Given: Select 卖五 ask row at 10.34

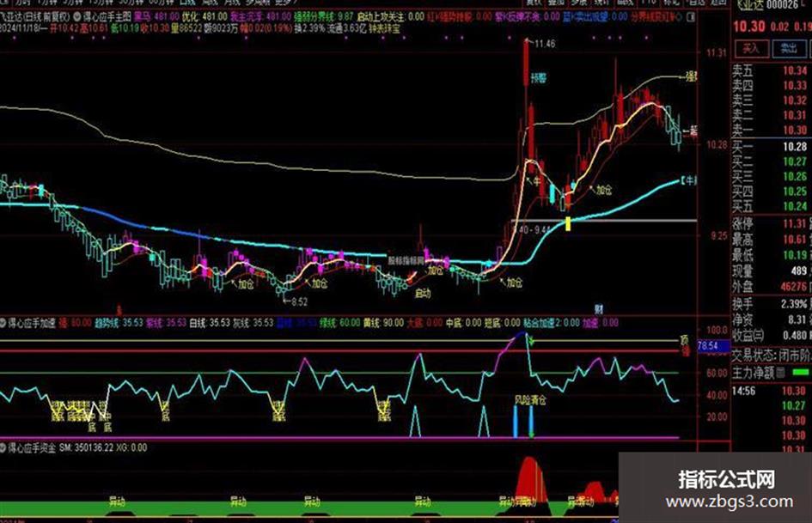Looking at the screenshot, I should click(x=771, y=70).
